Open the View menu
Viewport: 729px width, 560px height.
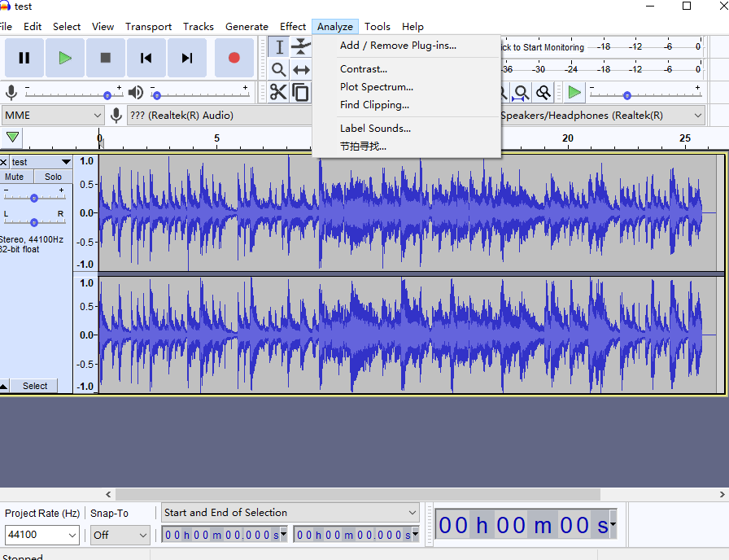click(103, 27)
